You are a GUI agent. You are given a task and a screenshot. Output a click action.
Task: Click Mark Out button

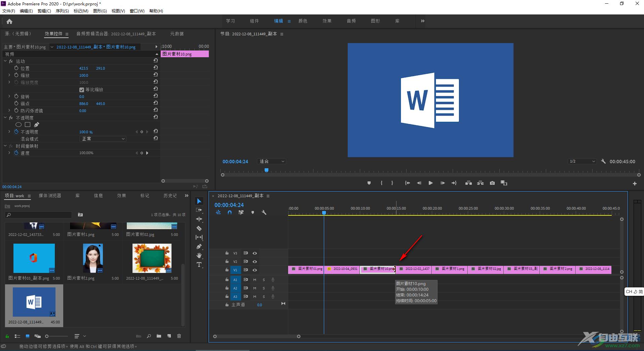click(x=392, y=183)
